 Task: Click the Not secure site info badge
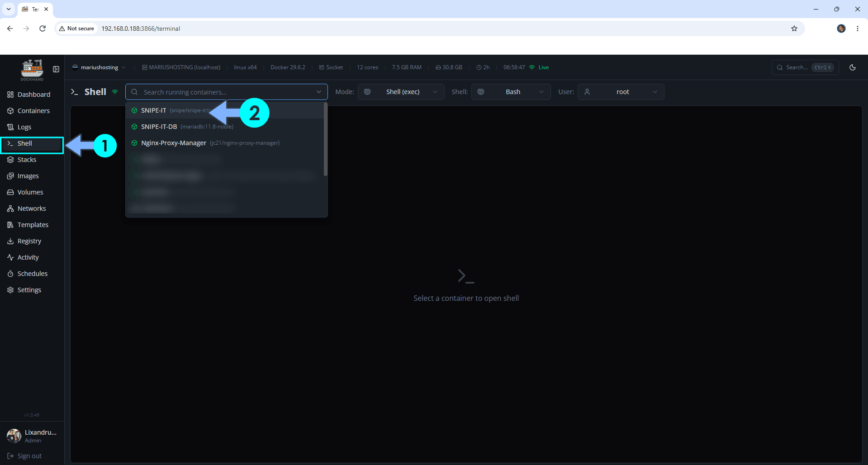(x=76, y=28)
